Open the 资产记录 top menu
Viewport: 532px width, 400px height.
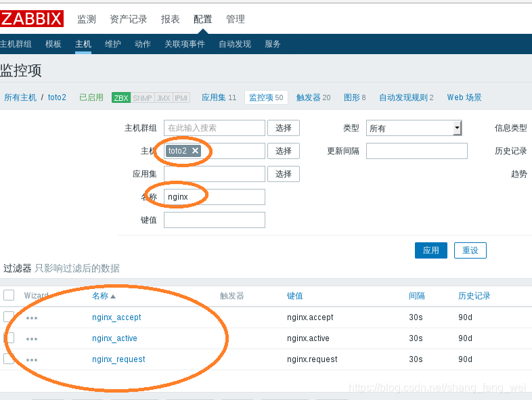click(128, 19)
